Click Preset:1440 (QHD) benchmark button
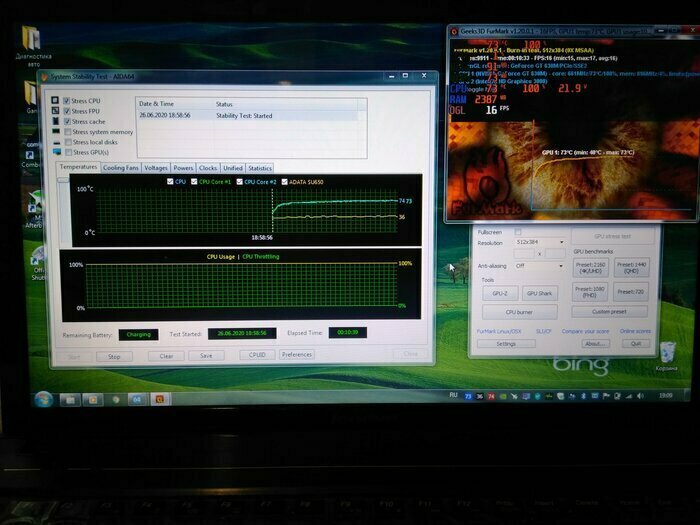700x525 pixels. pyautogui.click(x=632, y=267)
